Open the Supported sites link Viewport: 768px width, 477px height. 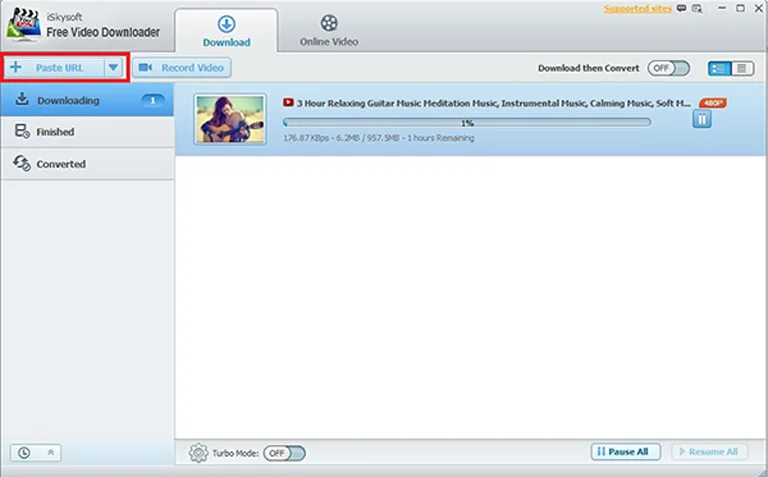(637, 9)
